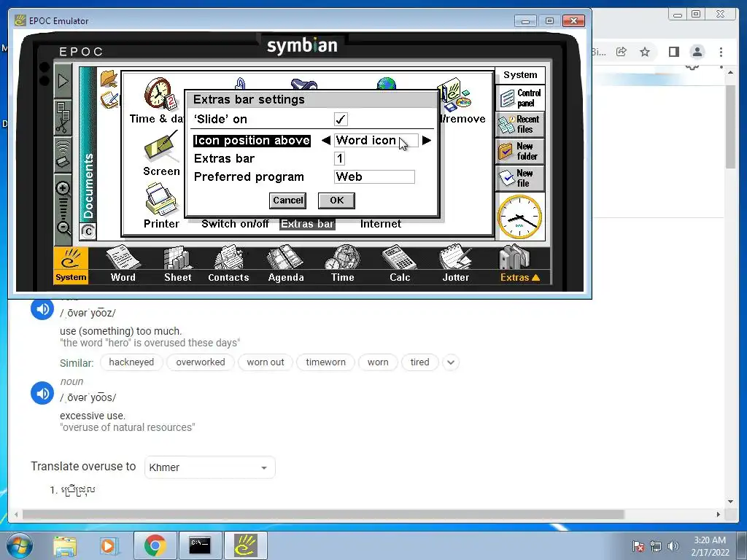Click the similar word 'overworked'
This screenshot has width=747, height=560.
[201, 362]
